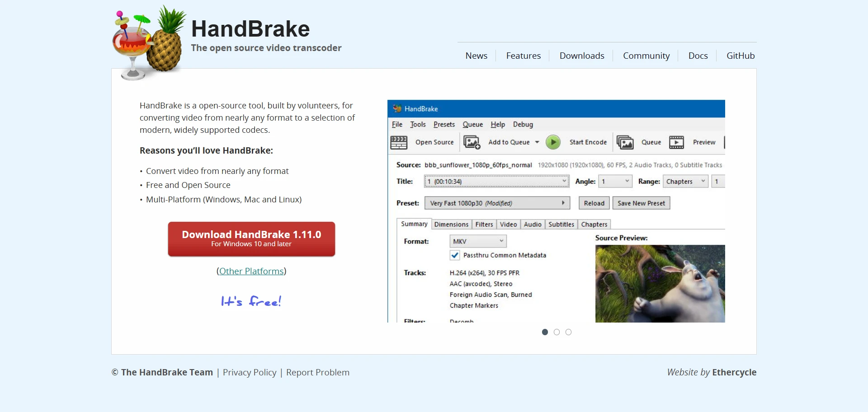Expand the Add to Queue dropdown arrow
Image resolution: width=868 pixels, height=412 pixels.
[537, 142]
